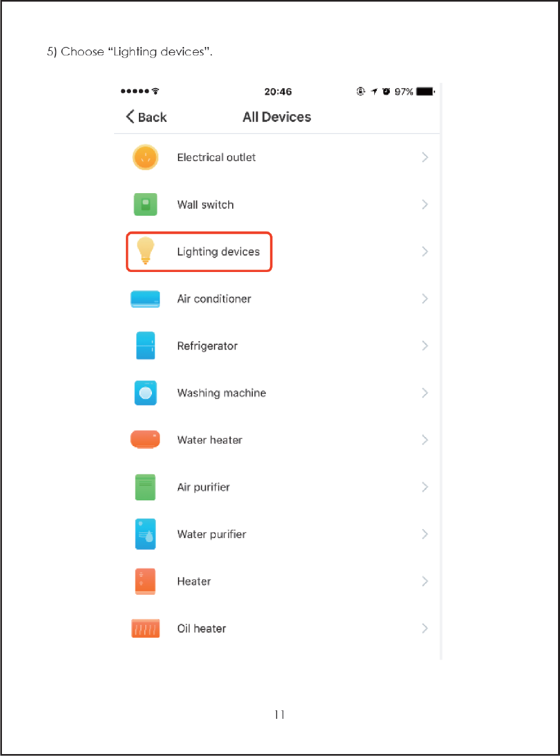Tap the Oil heater radiator icon

tap(145, 628)
